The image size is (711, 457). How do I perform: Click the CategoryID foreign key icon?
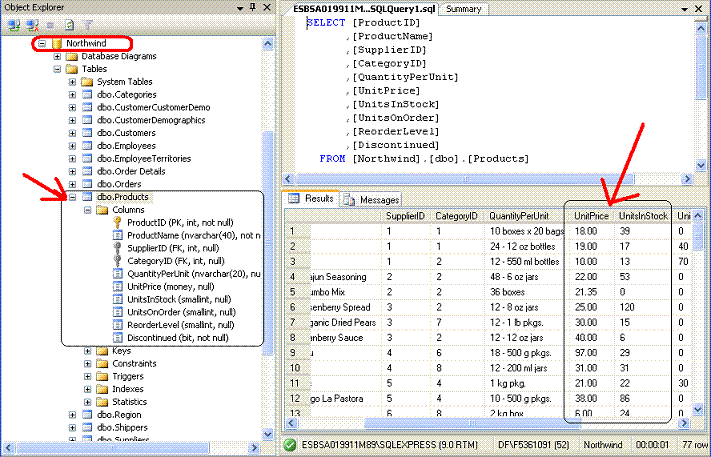pos(117,261)
